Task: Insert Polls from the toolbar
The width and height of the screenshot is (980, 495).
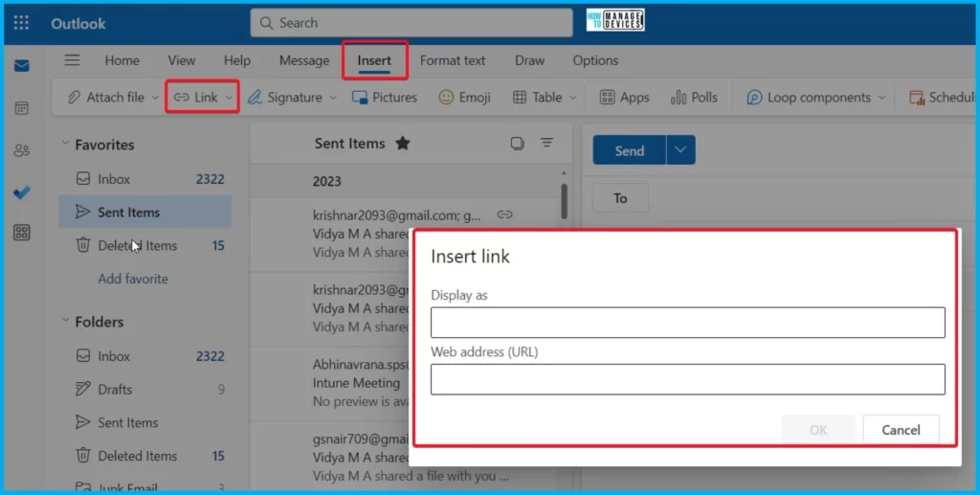Action: click(694, 97)
